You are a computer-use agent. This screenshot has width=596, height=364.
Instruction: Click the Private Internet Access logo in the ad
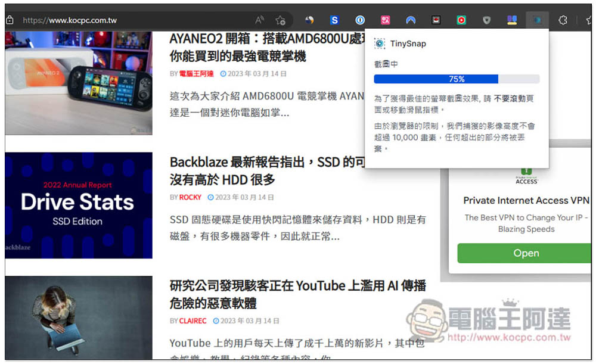click(x=526, y=177)
